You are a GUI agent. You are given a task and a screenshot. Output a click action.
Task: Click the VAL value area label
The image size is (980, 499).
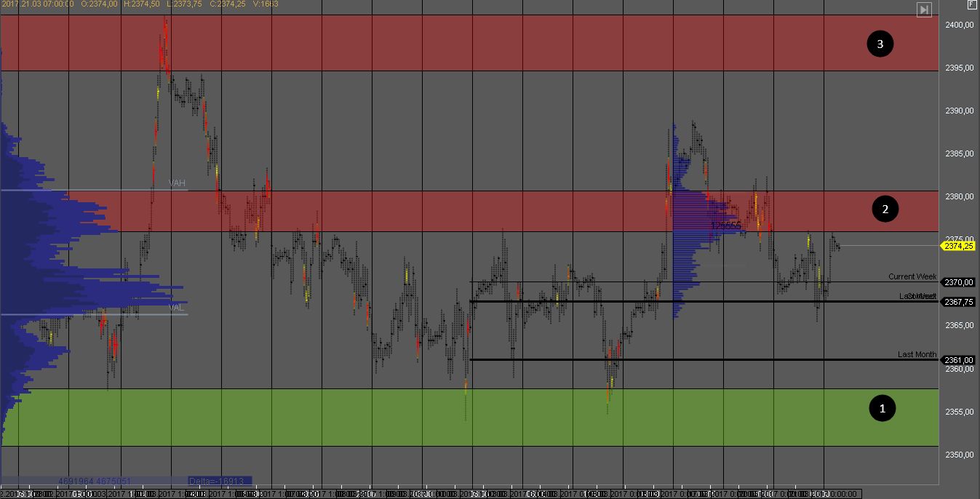coord(177,308)
